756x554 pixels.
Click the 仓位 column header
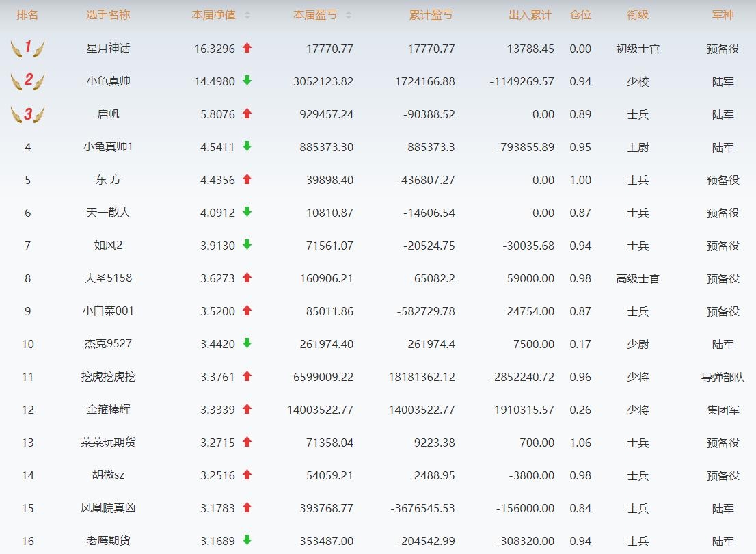580,15
